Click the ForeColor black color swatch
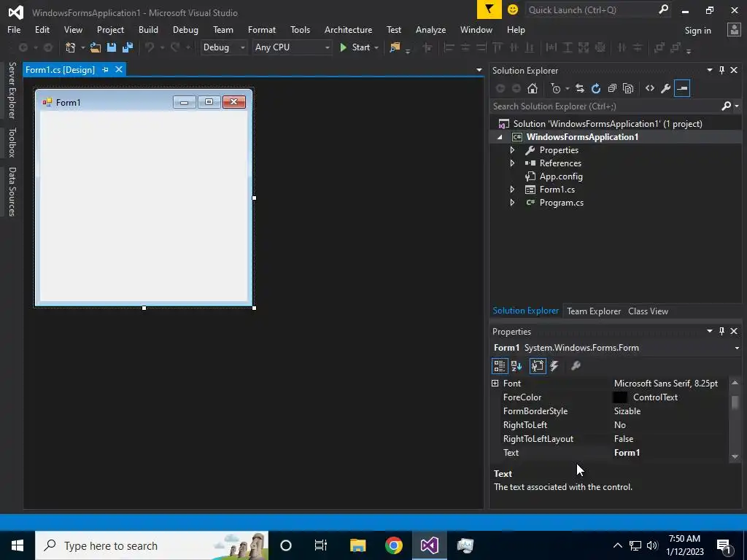The height and width of the screenshot is (560, 747). [x=620, y=397]
